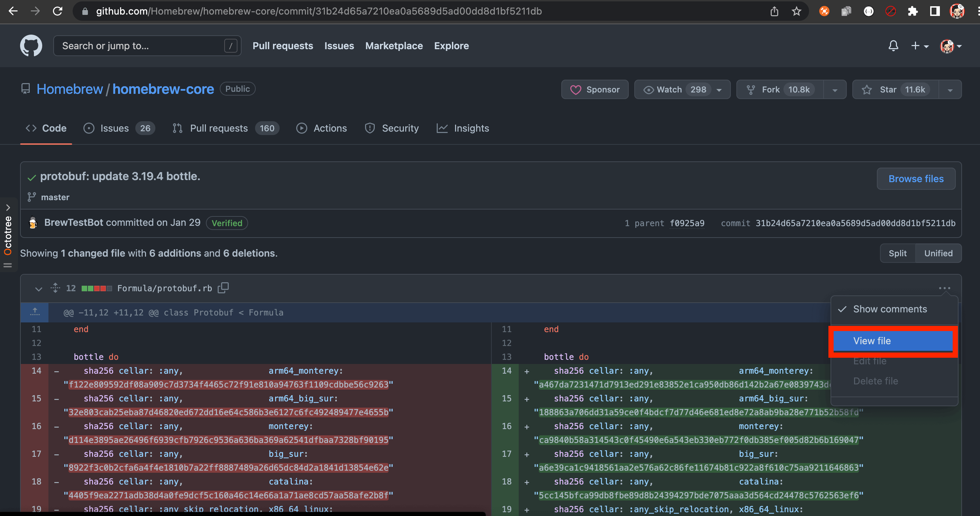Click the orange extension icon in toolbar
980x516 pixels.
coord(824,11)
